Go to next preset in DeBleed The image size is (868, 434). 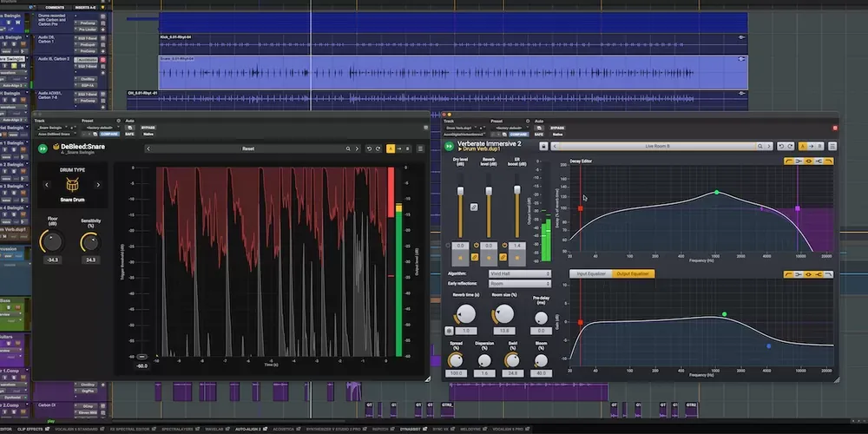357,148
